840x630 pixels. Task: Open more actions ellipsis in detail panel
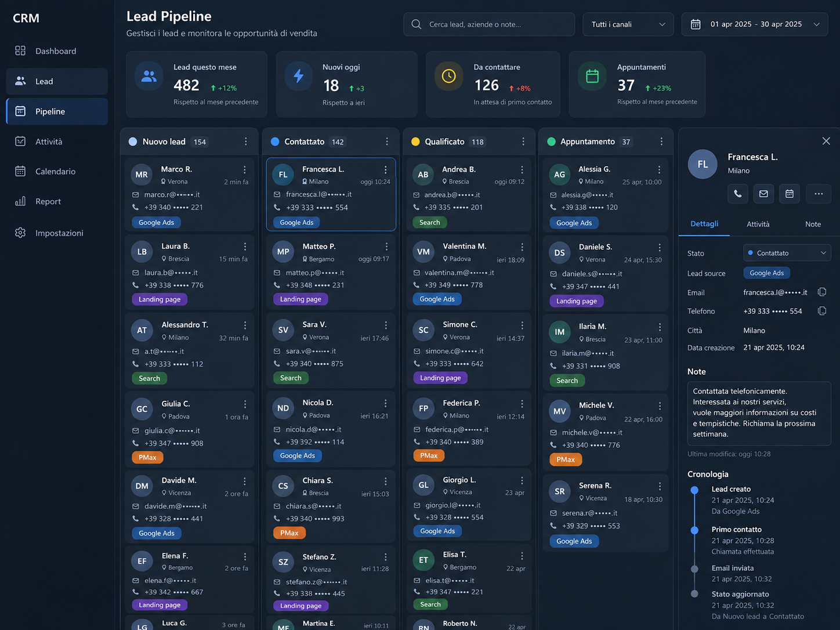[x=819, y=194]
